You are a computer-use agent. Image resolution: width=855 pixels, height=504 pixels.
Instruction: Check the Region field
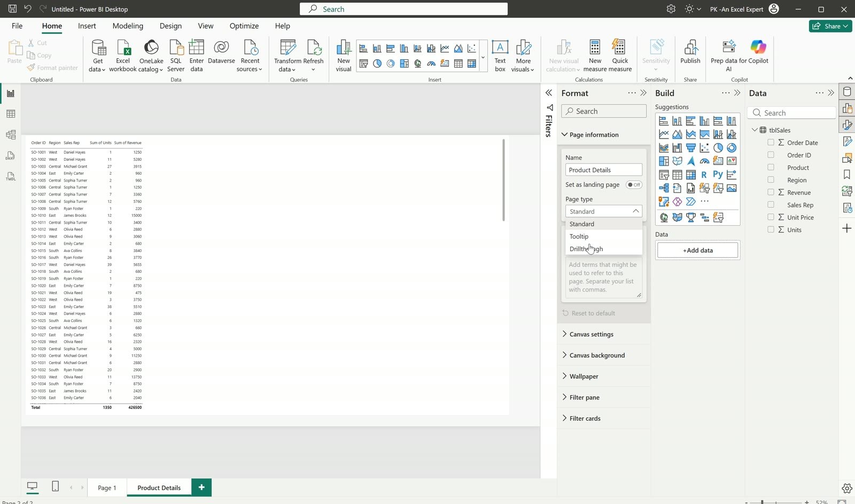click(x=771, y=180)
